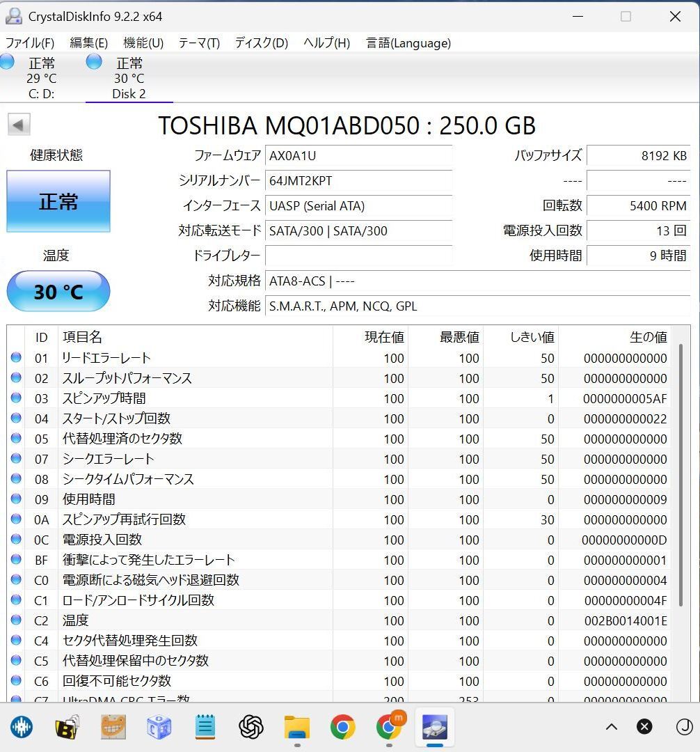
Task: Select the 回復不可能セクタ数 row name
Action: click(x=117, y=681)
